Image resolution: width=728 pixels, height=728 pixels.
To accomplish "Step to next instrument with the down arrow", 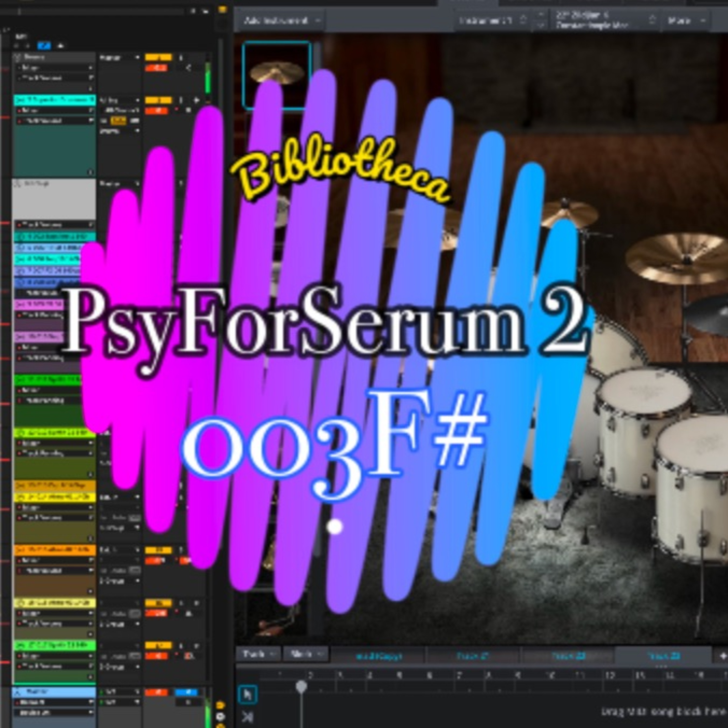I will pos(541,26).
